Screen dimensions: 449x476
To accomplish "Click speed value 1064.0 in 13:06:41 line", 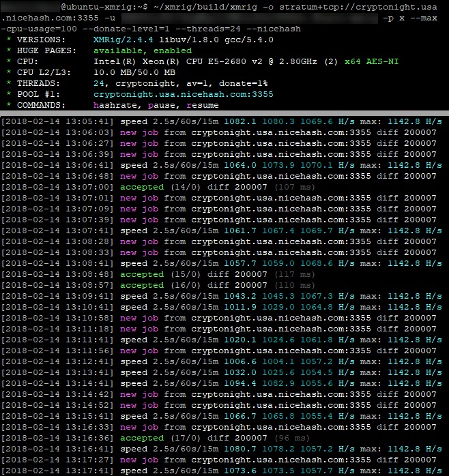I will pos(240,166).
